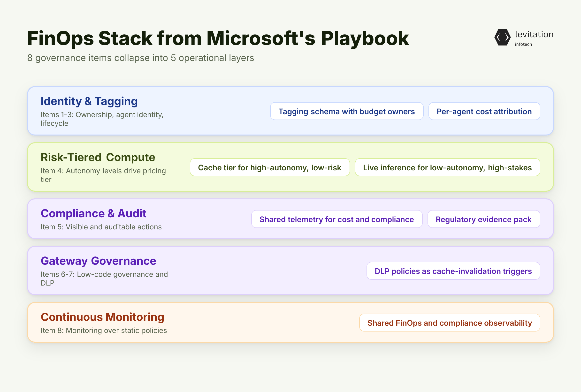The height and width of the screenshot is (392, 581).
Task: Click 'Item 4: Autonomy levels drive pricing' text
Action: (x=103, y=175)
